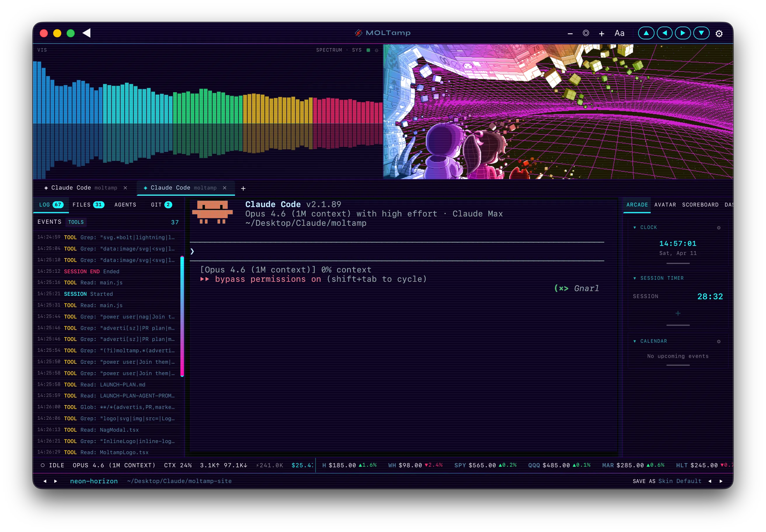This screenshot has width=766, height=532.
Task: Click the Skin Default label
Action: [680, 481]
